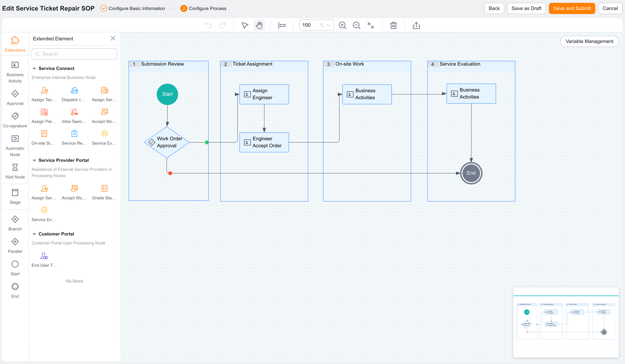Select the Work Order Approval diamond node

(167, 142)
